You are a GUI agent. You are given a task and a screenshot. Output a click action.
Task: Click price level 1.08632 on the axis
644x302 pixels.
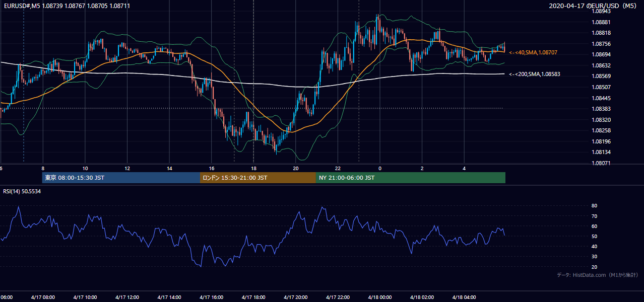coord(602,65)
